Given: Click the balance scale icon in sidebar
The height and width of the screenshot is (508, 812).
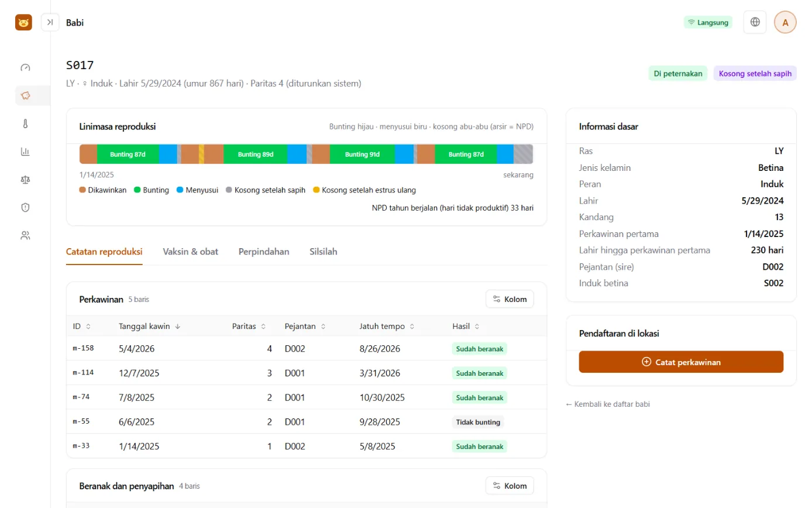Looking at the screenshot, I should [25, 180].
